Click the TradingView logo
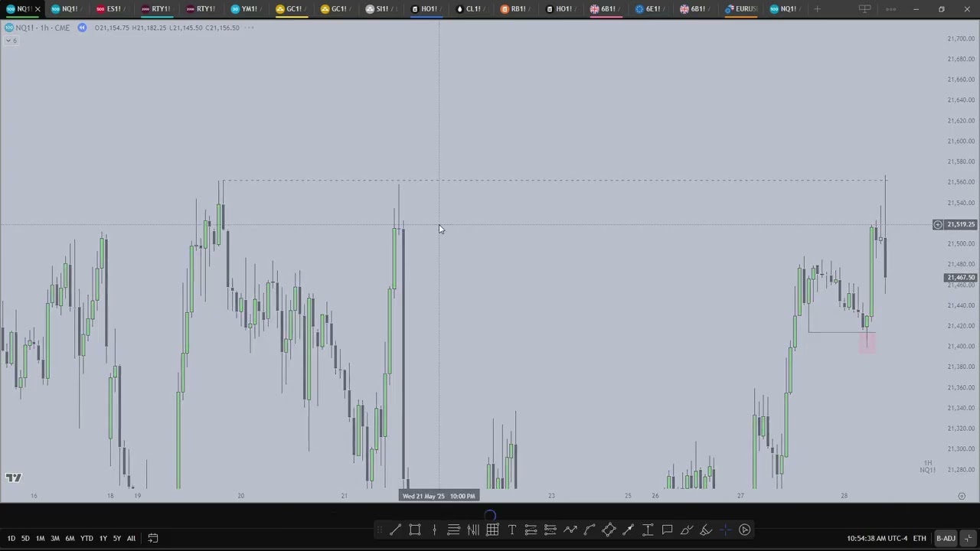This screenshot has height=551, width=980. coord(13,478)
